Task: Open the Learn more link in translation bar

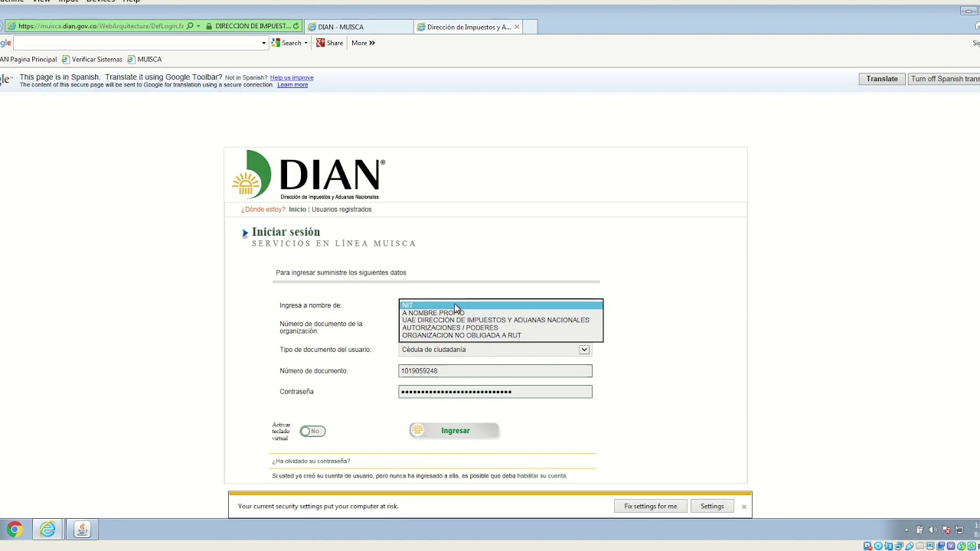Action: click(x=292, y=85)
